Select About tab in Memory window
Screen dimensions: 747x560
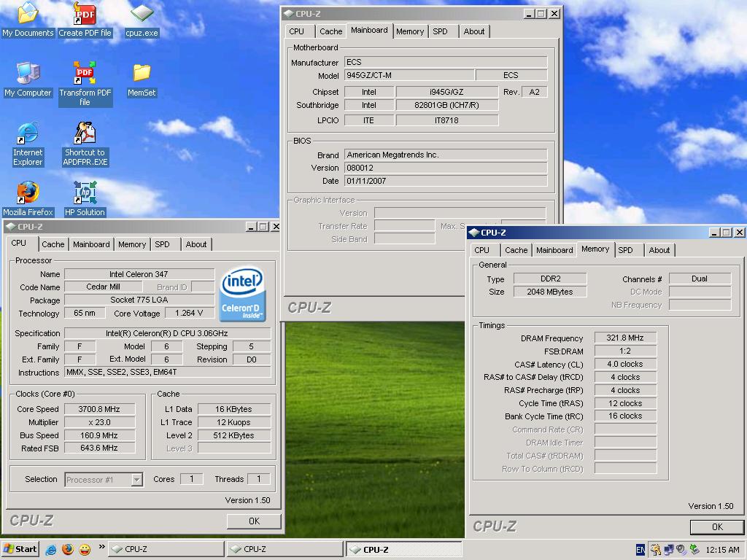pos(659,250)
